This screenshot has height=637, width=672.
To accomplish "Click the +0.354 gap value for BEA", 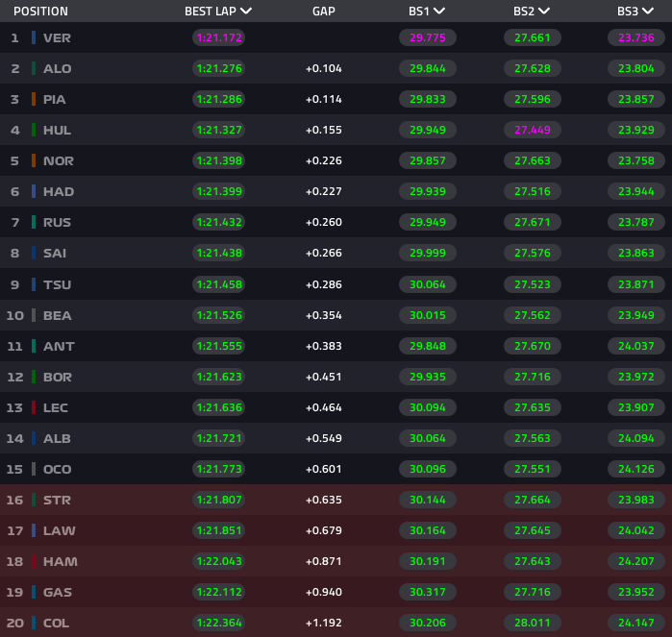I will tap(324, 315).
